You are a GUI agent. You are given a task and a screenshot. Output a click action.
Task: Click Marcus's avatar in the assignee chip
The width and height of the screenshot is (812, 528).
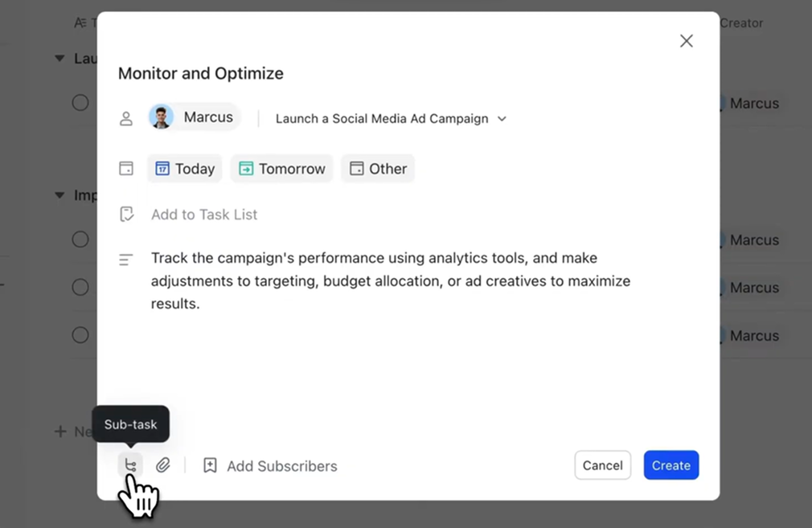(x=162, y=117)
